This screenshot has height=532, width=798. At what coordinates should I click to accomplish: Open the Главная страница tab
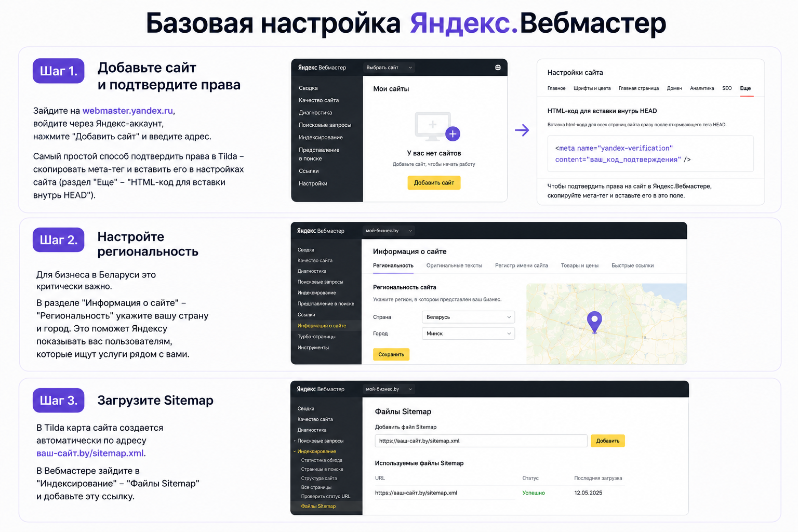click(x=639, y=88)
